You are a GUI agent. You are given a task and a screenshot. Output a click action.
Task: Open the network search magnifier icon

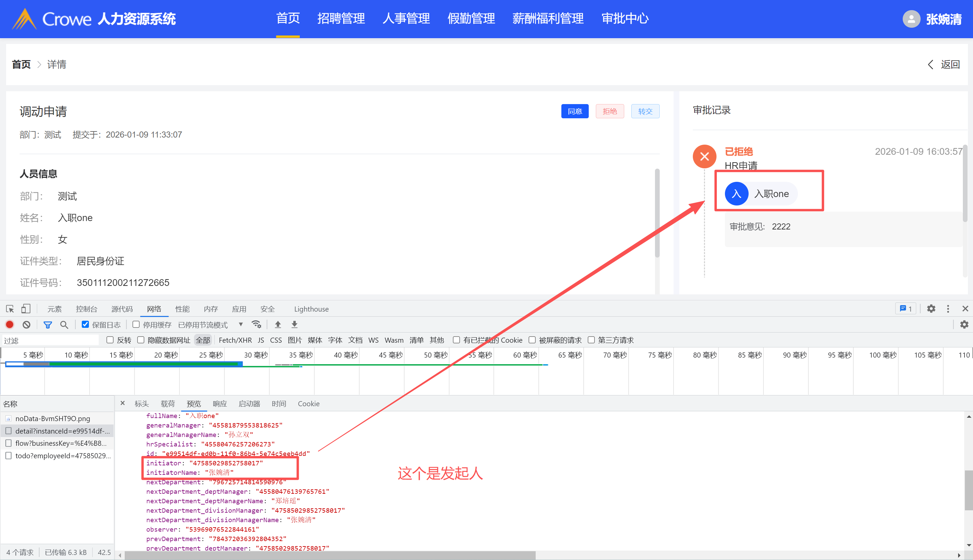point(64,325)
